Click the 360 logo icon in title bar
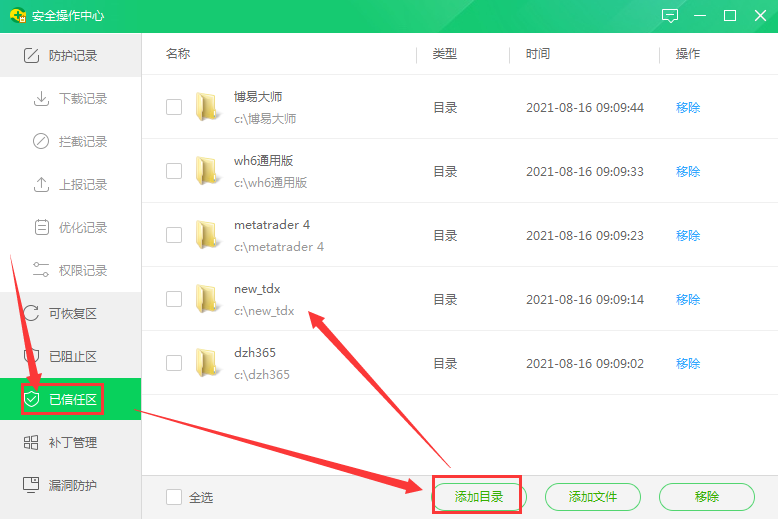The width and height of the screenshot is (778, 519). pyautogui.click(x=18, y=15)
